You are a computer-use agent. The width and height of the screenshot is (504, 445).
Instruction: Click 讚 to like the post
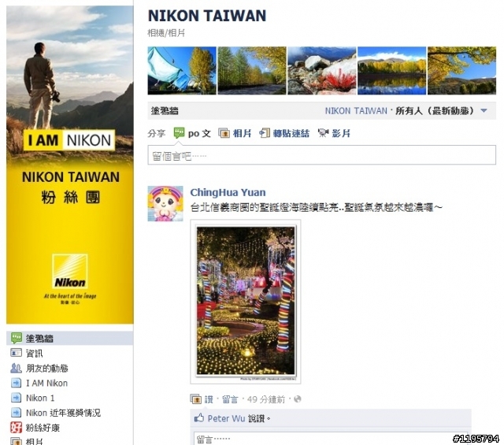point(209,399)
